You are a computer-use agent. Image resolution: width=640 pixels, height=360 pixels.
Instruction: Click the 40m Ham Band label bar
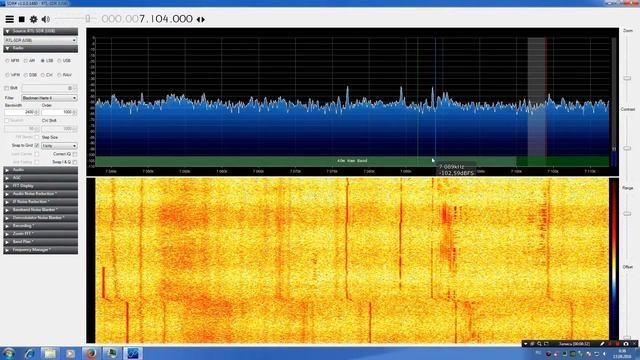tap(352, 161)
